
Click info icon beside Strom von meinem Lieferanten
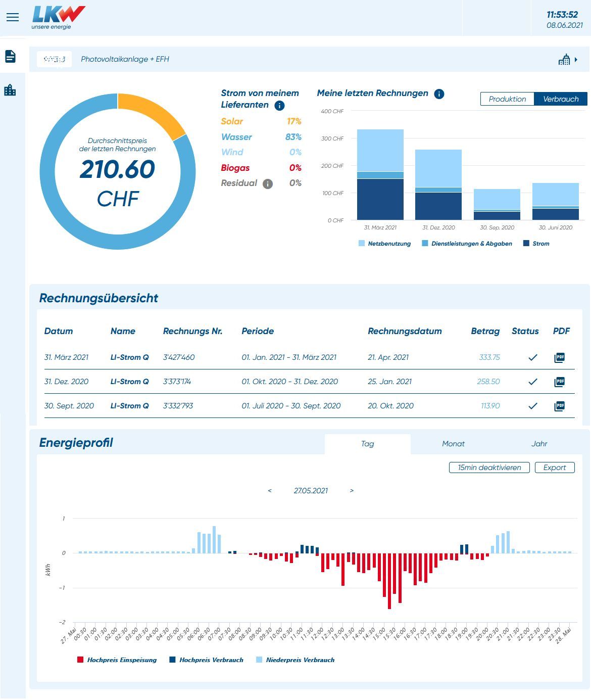point(279,105)
